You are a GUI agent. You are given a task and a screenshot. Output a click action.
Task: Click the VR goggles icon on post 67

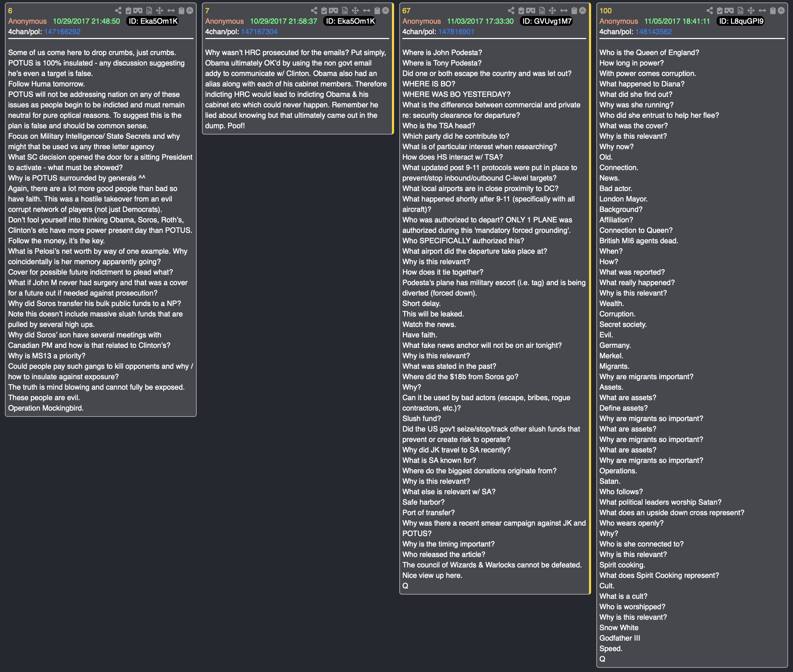(531, 10)
